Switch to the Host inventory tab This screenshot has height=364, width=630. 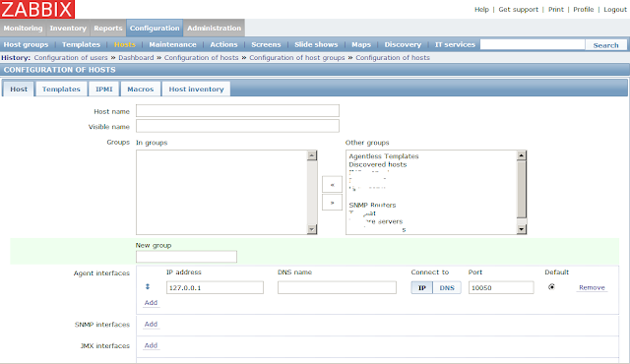point(196,90)
